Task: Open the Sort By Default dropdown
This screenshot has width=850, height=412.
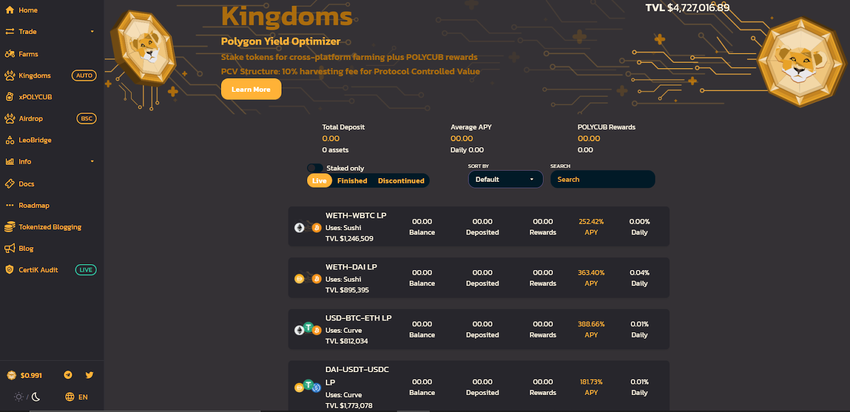Action: point(505,179)
